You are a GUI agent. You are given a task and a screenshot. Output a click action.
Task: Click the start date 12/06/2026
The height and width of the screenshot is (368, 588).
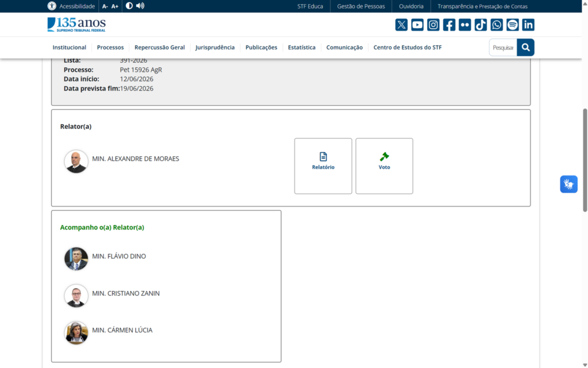tap(137, 79)
